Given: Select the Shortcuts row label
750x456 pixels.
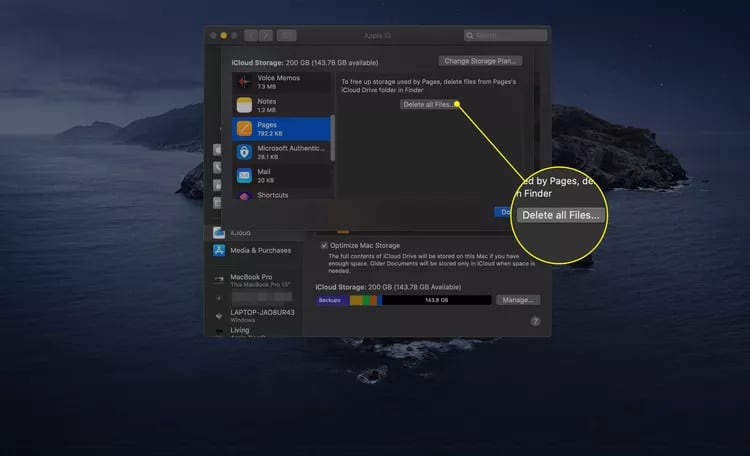Looking at the screenshot, I should [x=273, y=195].
